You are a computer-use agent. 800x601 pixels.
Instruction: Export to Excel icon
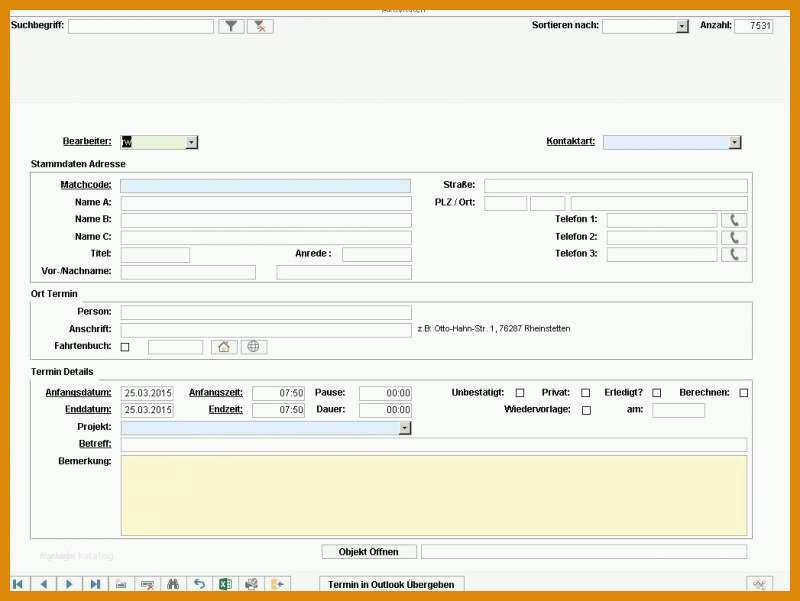point(226,584)
